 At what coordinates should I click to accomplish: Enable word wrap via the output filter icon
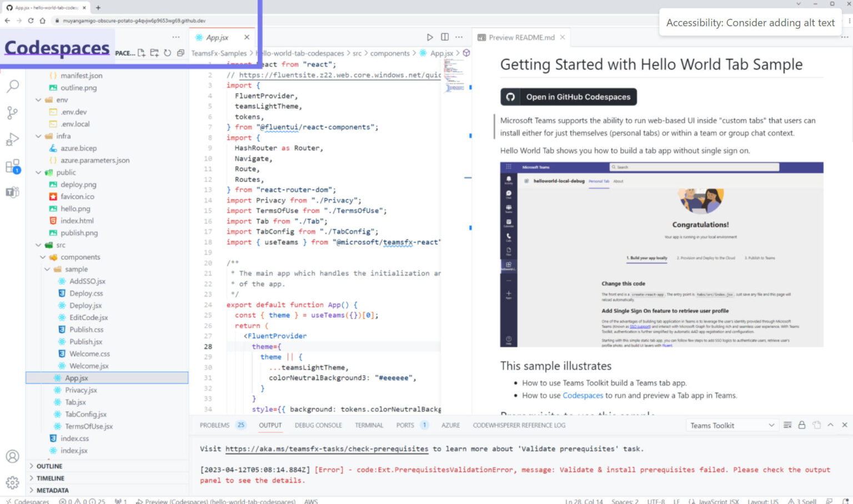(787, 425)
